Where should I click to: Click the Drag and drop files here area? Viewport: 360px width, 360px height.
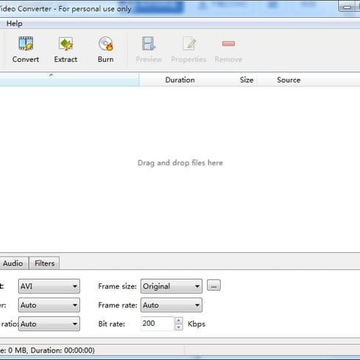(180, 163)
